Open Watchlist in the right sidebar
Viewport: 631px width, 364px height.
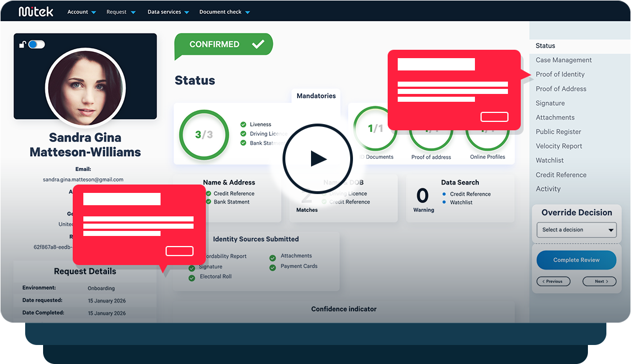pos(549,160)
